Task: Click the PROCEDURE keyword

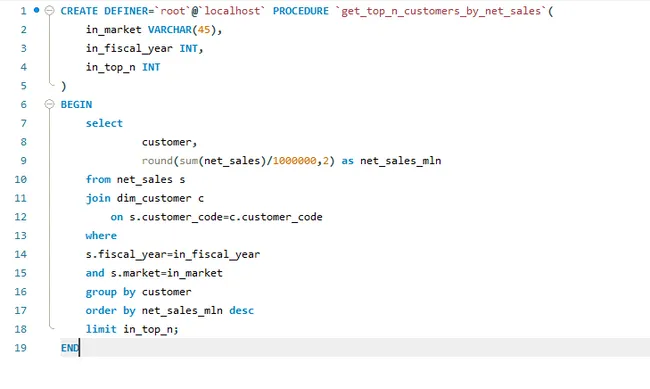Action: point(301,11)
